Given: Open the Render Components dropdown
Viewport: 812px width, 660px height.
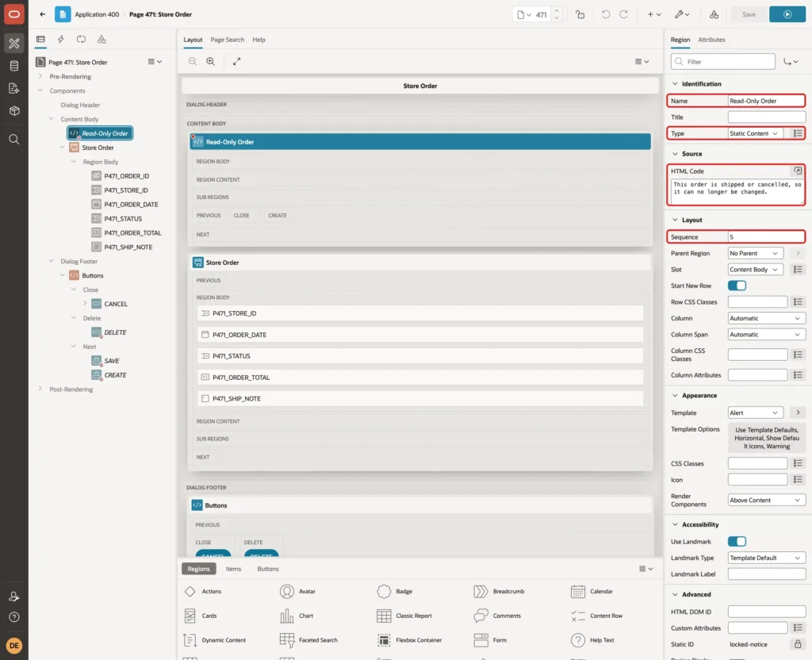Looking at the screenshot, I should coord(767,500).
